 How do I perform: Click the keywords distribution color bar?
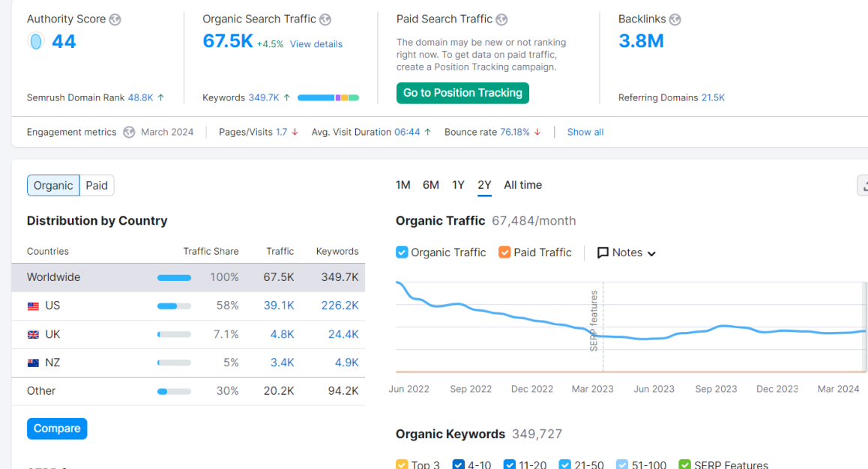pyautogui.click(x=328, y=98)
